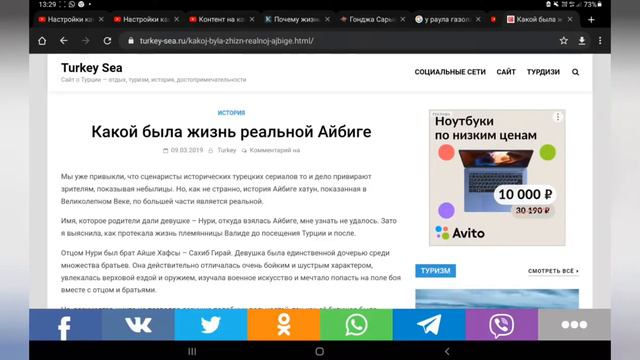Click the paragraph starting 'Имя, которое родители'

229,227
